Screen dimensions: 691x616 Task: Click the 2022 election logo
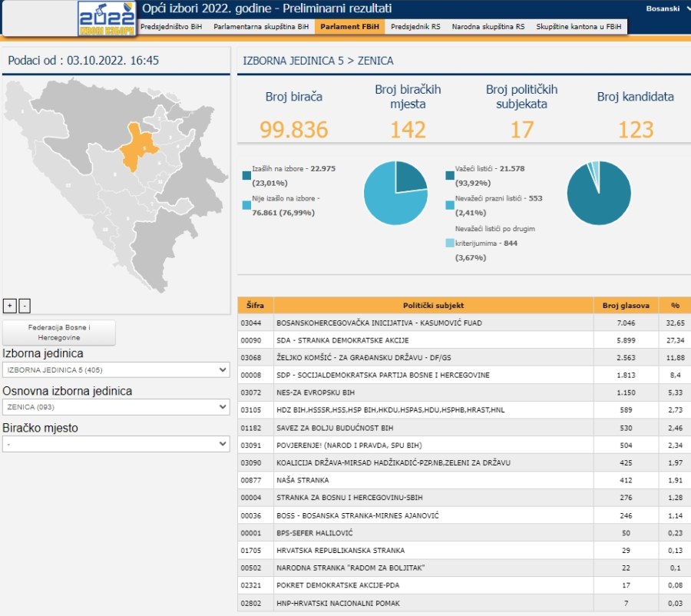click(x=107, y=18)
